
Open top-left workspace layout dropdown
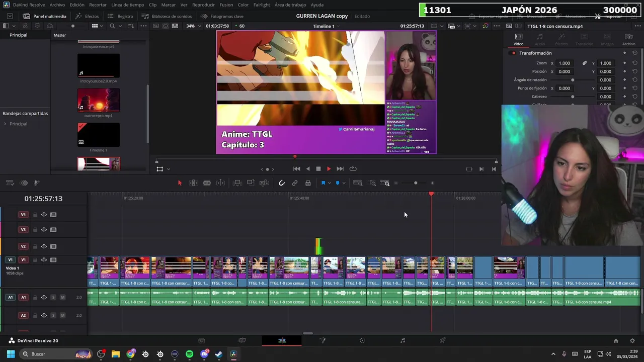(x=10, y=16)
